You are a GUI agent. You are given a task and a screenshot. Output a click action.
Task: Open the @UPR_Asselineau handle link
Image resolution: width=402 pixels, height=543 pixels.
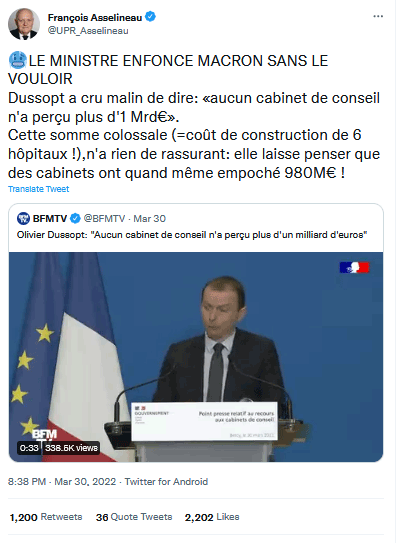(x=88, y=31)
